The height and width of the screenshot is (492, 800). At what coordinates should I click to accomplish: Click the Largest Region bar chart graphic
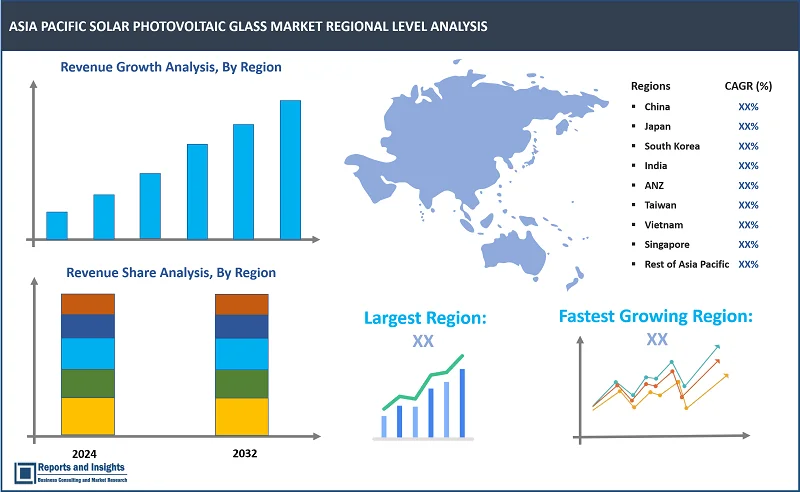[423, 397]
